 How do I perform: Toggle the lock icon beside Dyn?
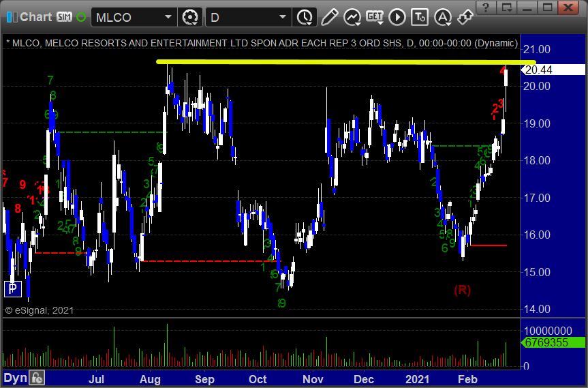click(x=37, y=378)
